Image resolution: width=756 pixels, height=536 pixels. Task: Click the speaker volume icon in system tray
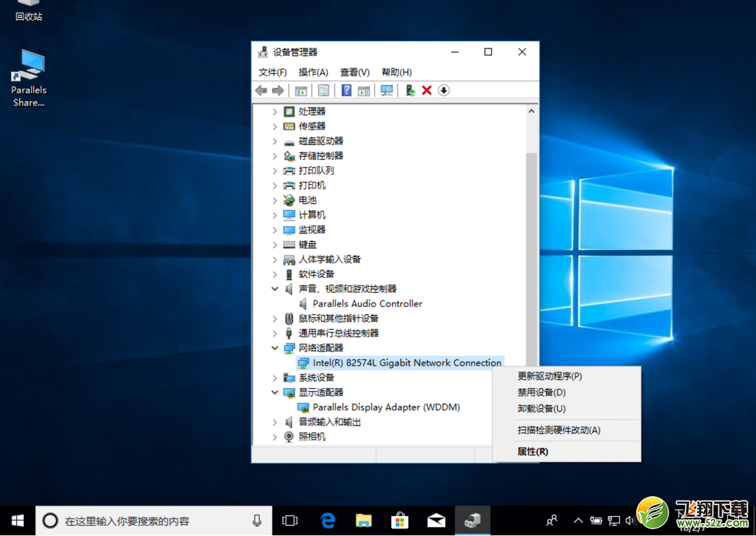pos(629,520)
